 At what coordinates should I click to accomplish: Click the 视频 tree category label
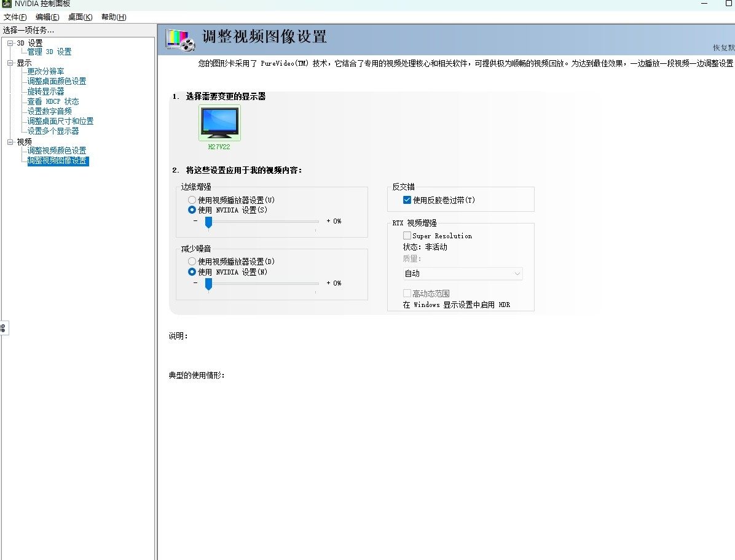coord(25,142)
